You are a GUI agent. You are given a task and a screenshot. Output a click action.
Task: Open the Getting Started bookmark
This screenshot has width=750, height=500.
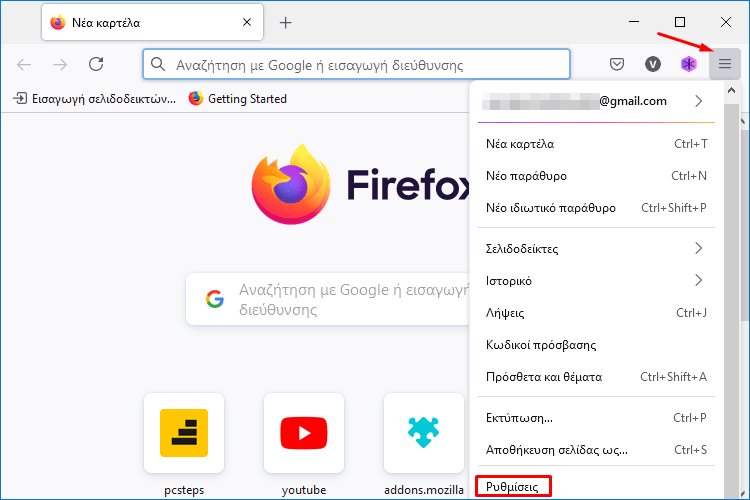click(x=238, y=99)
